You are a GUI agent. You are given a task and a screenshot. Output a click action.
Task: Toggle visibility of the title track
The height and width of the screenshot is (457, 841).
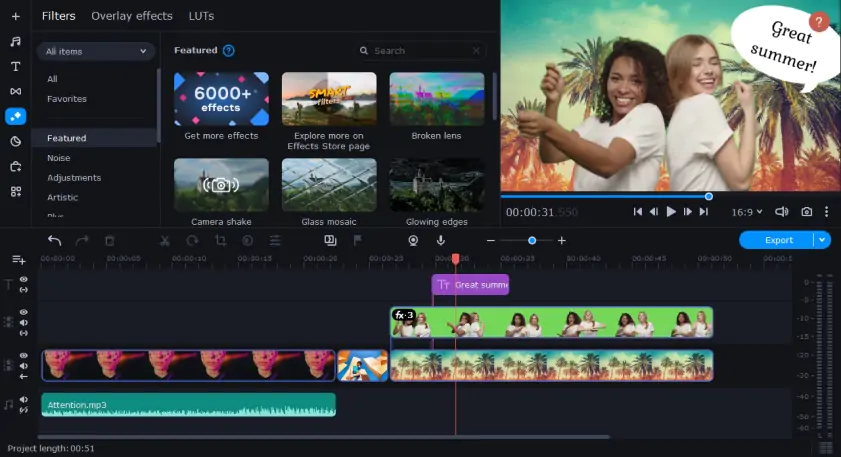click(x=23, y=280)
